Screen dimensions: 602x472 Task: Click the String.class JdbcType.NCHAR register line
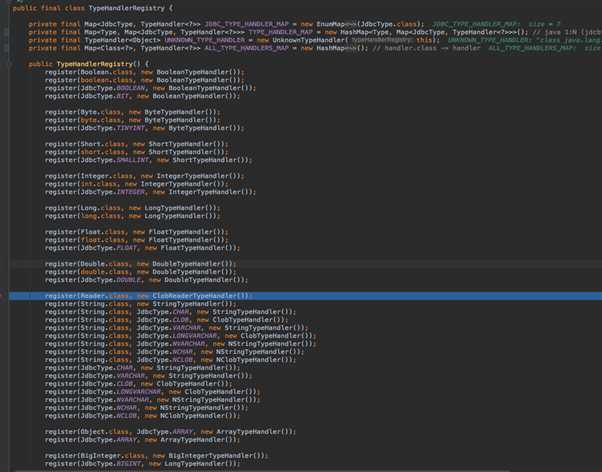tap(174, 352)
